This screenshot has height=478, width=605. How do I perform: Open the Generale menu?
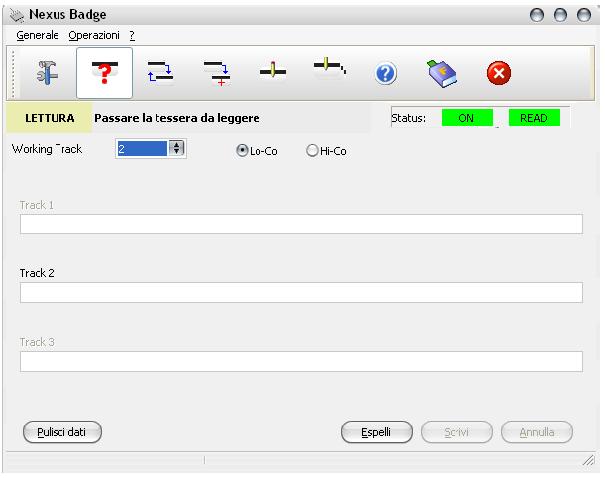(x=37, y=35)
